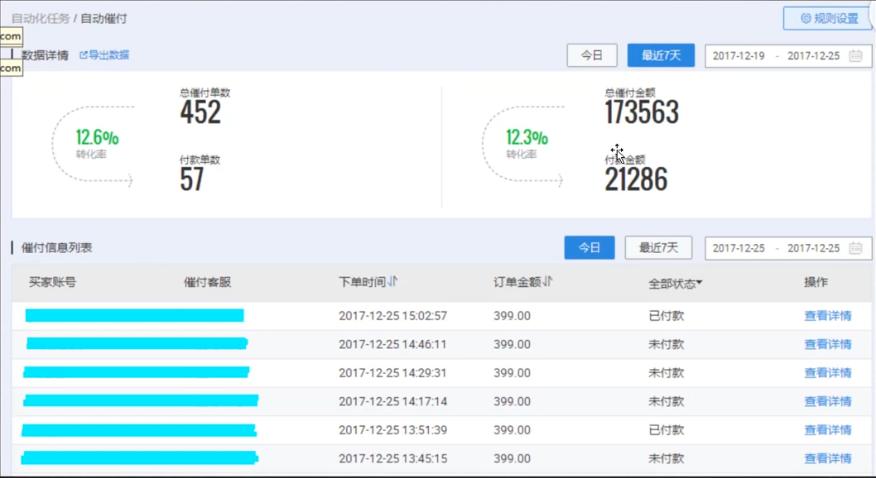876x478 pixels.
Task: Sort by 订单金额 using its arrow icon
Action: tap(548, 282)
